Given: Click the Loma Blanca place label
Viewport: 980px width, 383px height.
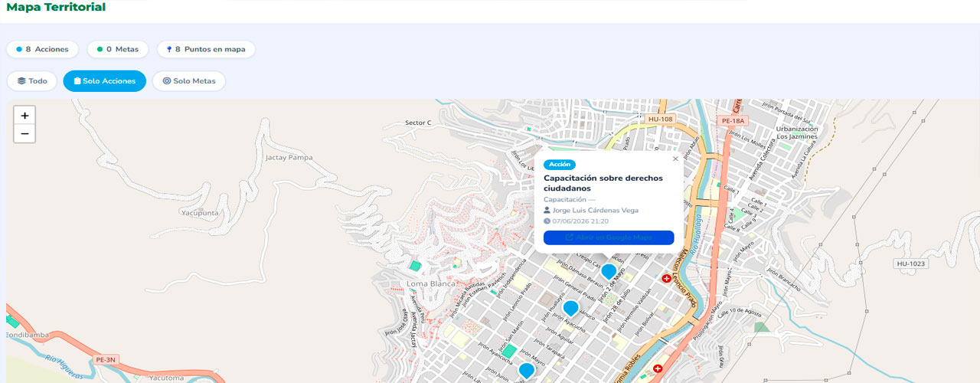Looking at the screenshot, I should 430,283.
